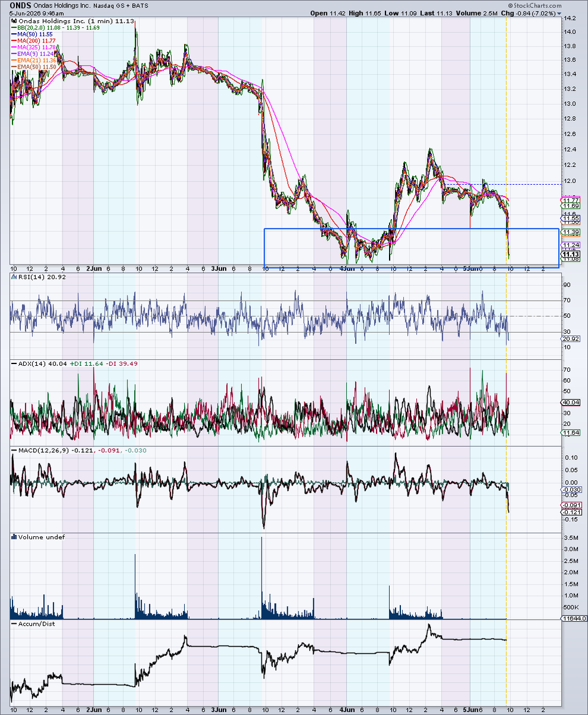This screenshot has width=588, height=715.
Task: Click the 14.2 price axis label
Action: point(570,18)
